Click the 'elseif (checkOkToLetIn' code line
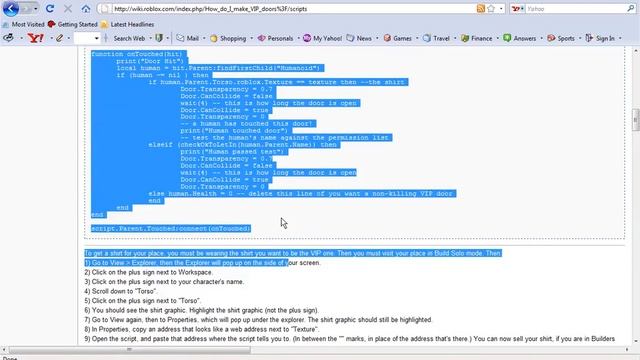The width and height of the screenshot is (640, 360). tap(242, 144)
